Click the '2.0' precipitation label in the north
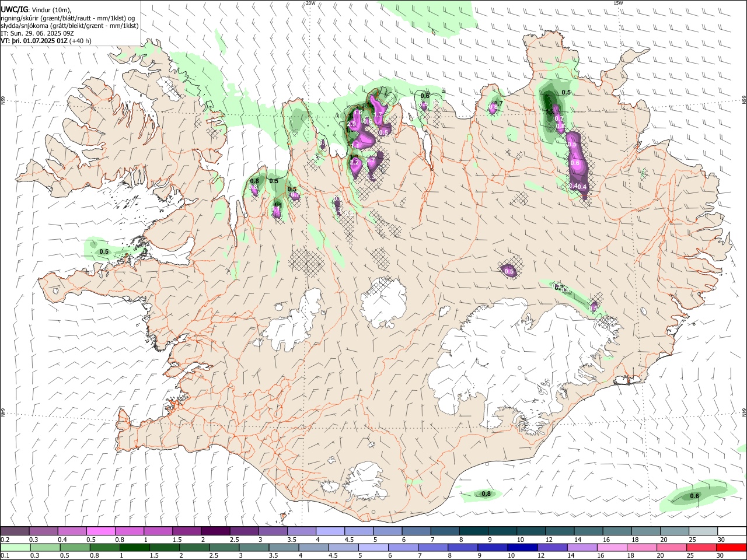Screen dimensions: 747x560 coord(352,124)
